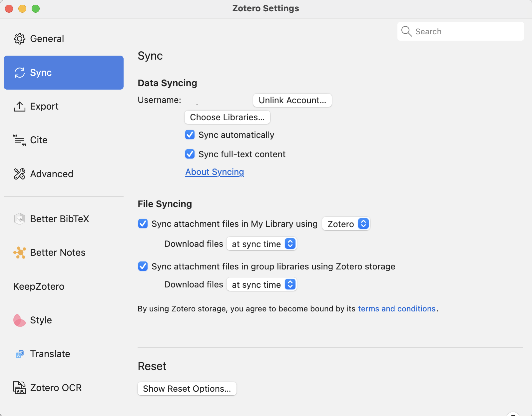Click the Advanced tools icon
The width and height of the screenshot is (532, 416).
(20, 174)
